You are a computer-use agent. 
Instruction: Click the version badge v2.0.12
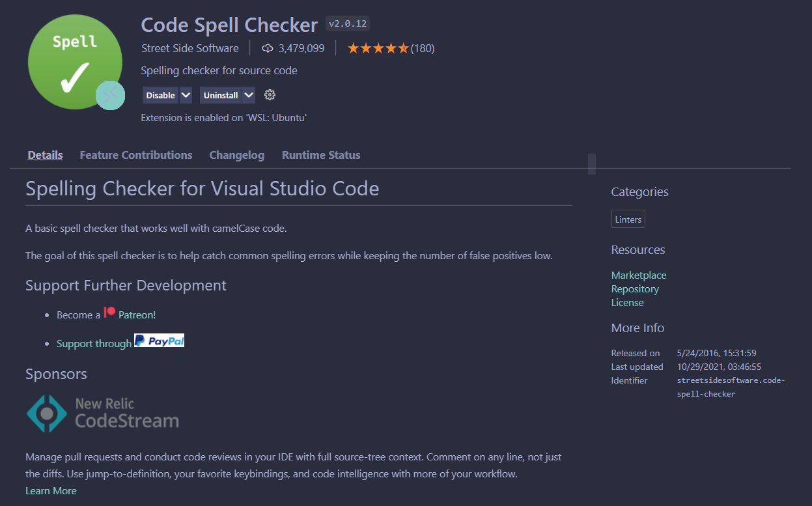[348, 24]
